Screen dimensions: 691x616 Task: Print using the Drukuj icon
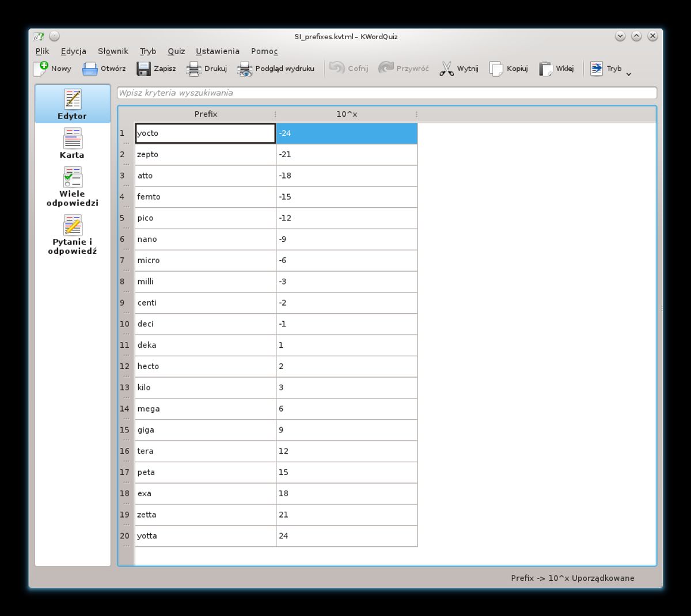193,69
